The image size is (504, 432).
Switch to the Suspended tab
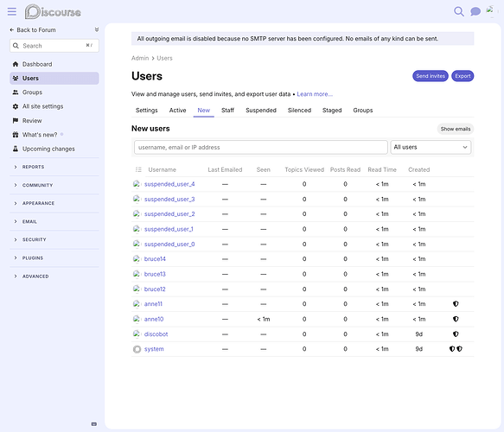click(x=261, y=111)
